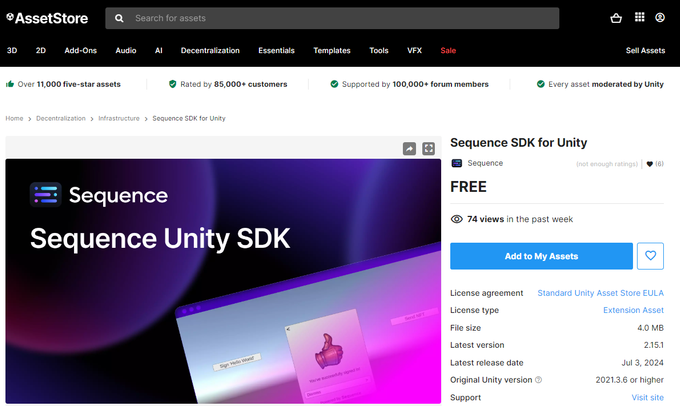The width and height of the screenshot is (680, 406).
Task: Expand the image to fullscreen
Action: tap(428, 148)
